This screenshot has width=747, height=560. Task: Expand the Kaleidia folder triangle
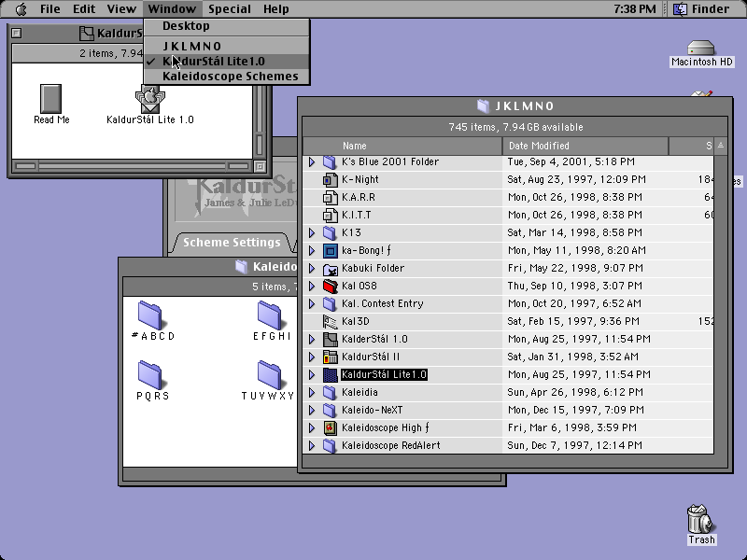pos(312,392)
